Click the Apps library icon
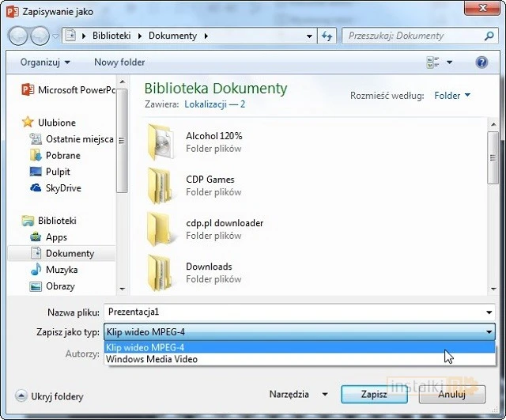Screen dimensions: 506x420 pyautogui.click(x=36, y=237)
